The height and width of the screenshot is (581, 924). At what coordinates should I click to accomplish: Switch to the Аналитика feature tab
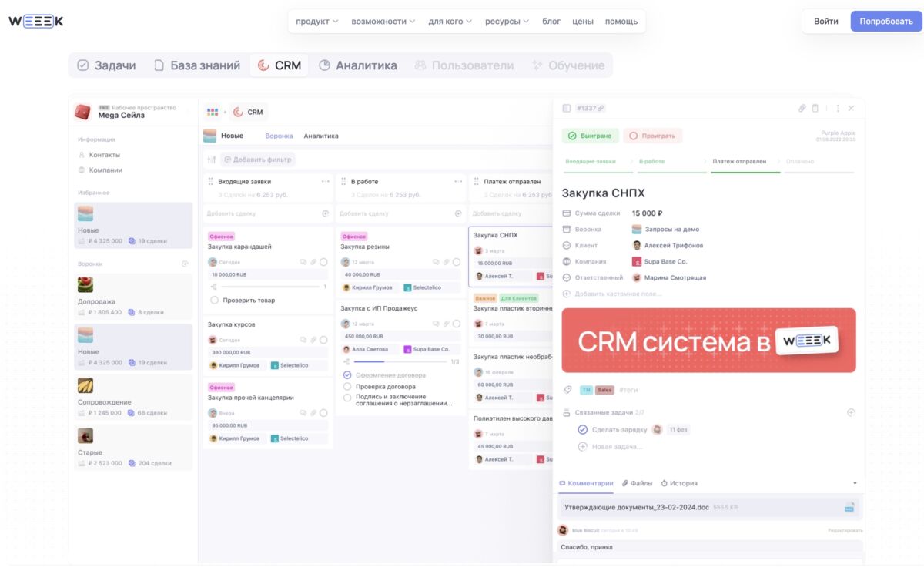[x=358, y=65]
